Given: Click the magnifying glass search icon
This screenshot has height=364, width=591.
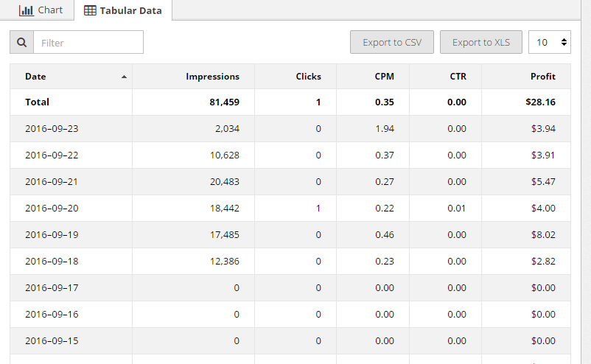Looking at the screenshot, I should pyautogui.click(x=21, y=43).
